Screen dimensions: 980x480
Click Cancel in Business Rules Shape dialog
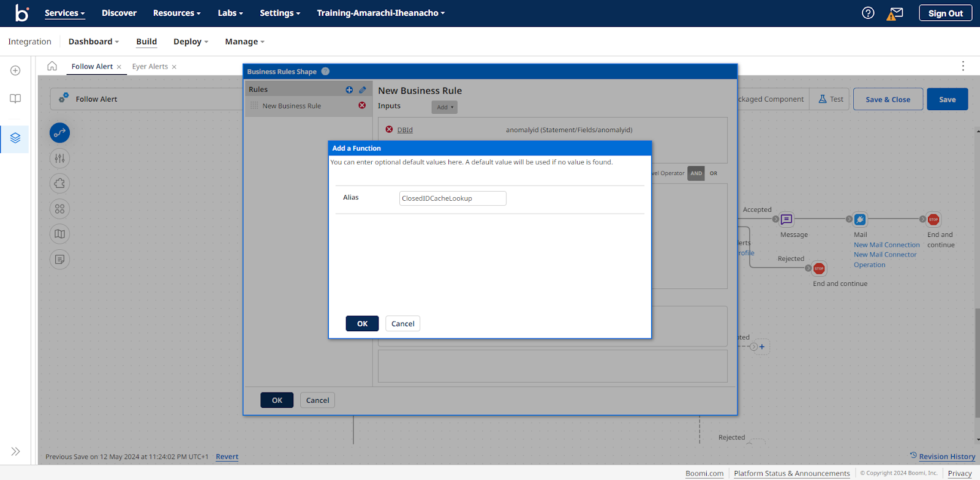tap(317, 400)
